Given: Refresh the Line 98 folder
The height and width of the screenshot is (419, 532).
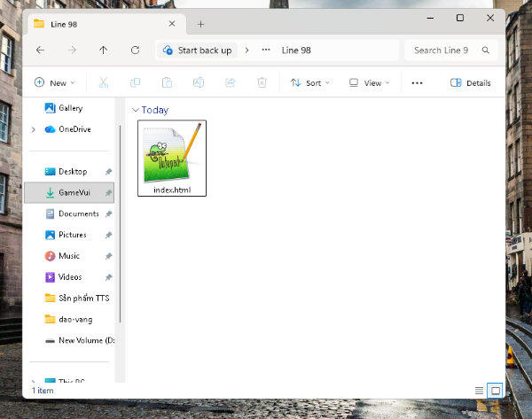Looking at the screenshot, I should coord(135,50).
